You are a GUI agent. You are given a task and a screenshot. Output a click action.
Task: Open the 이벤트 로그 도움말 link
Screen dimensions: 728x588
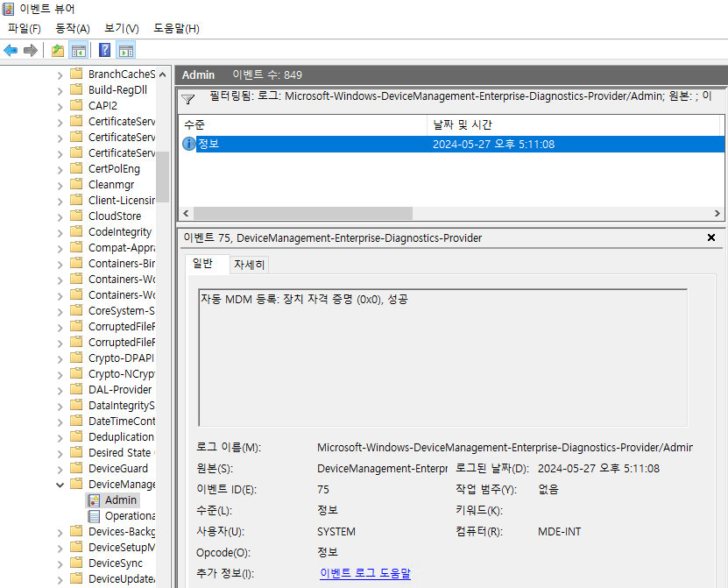pyautogui.click(x=365, y=573)
